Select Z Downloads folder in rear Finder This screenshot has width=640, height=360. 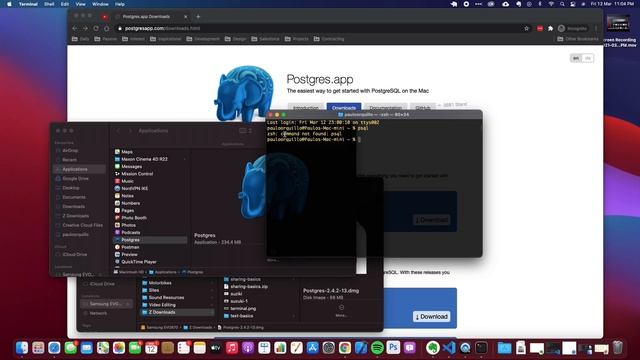tap(177, 312)
